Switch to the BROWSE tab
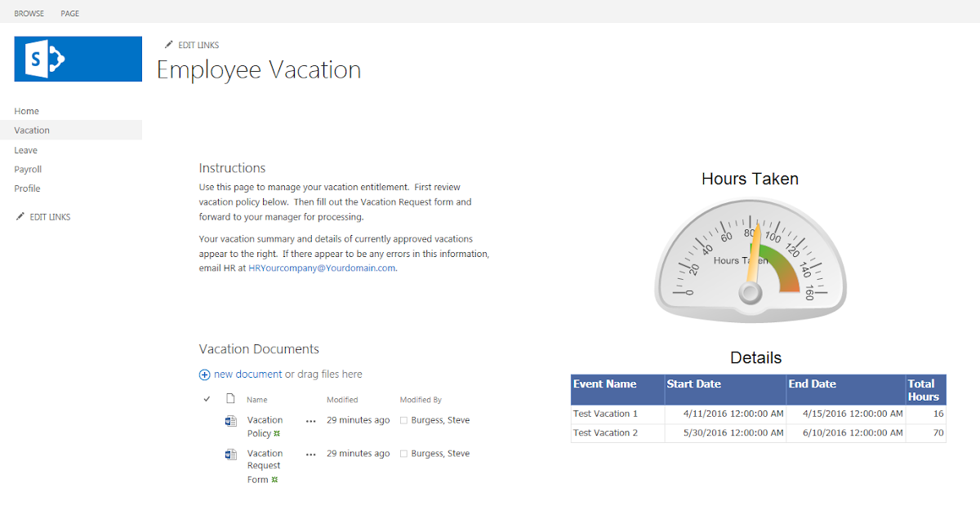 pos(29,13)
